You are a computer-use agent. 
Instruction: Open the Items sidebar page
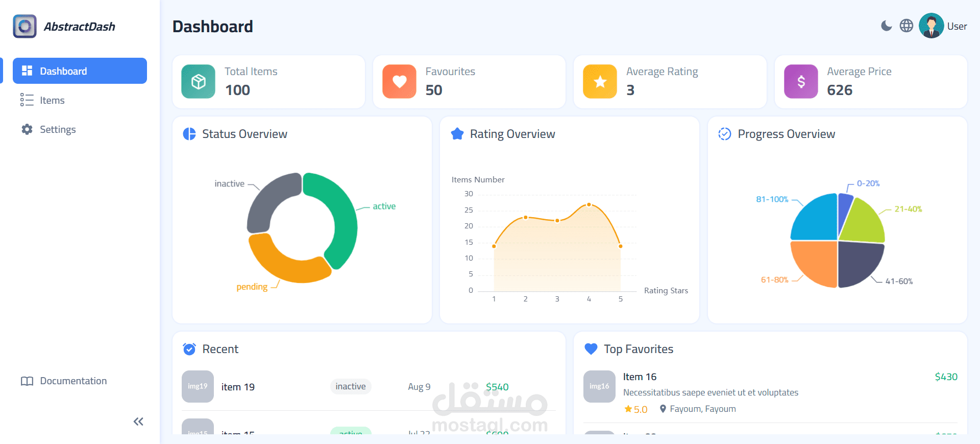click(80, 100)
